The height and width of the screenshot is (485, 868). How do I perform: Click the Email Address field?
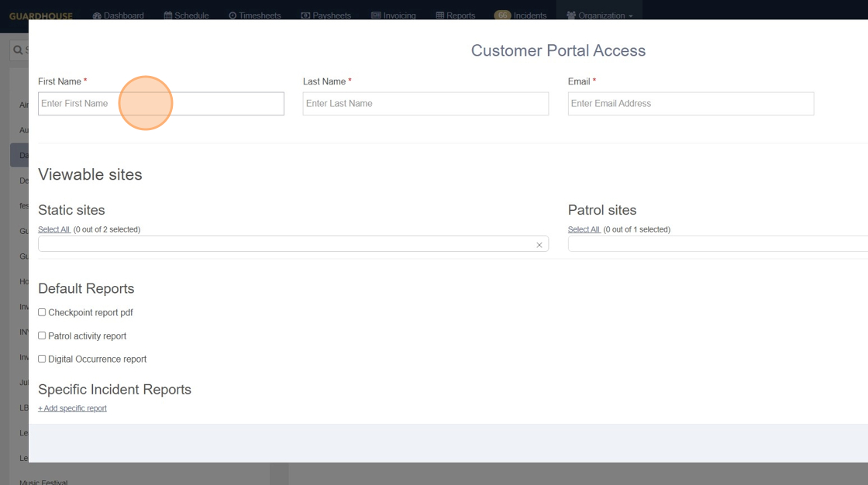[691, 104]
